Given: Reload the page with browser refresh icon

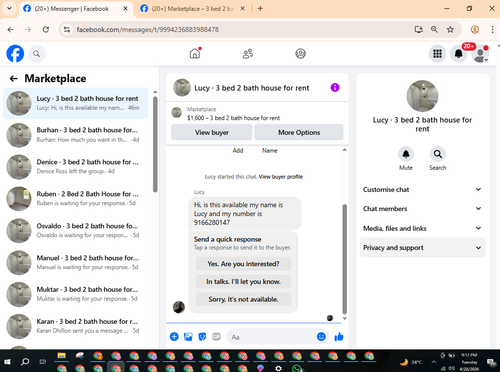Looking at the screenshot, I should point(46,29).
